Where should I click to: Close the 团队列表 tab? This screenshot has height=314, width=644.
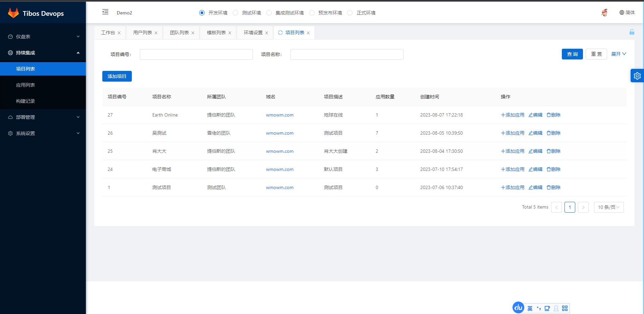pos(193,33)
